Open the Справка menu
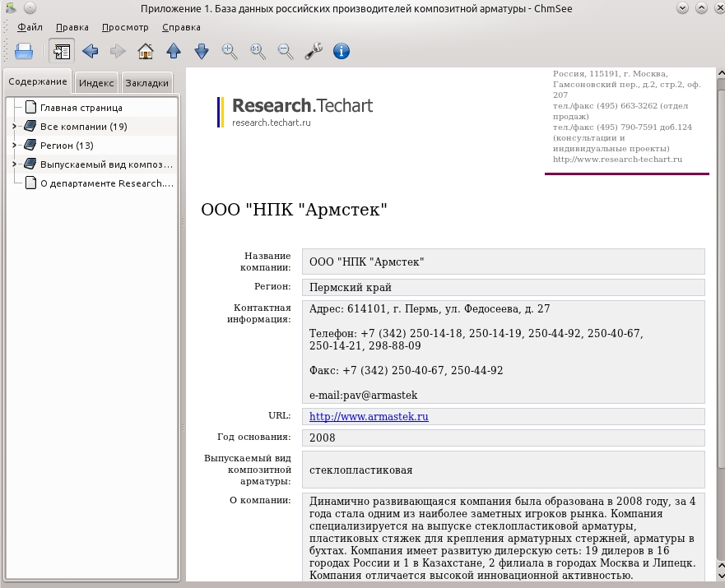This screenshot has width=725, height=588. [x=181, y=27]
